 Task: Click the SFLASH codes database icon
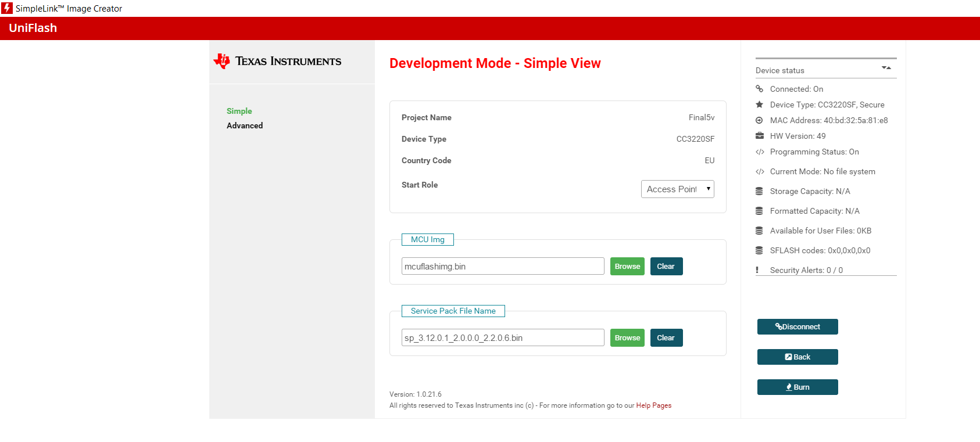[759, 250]
